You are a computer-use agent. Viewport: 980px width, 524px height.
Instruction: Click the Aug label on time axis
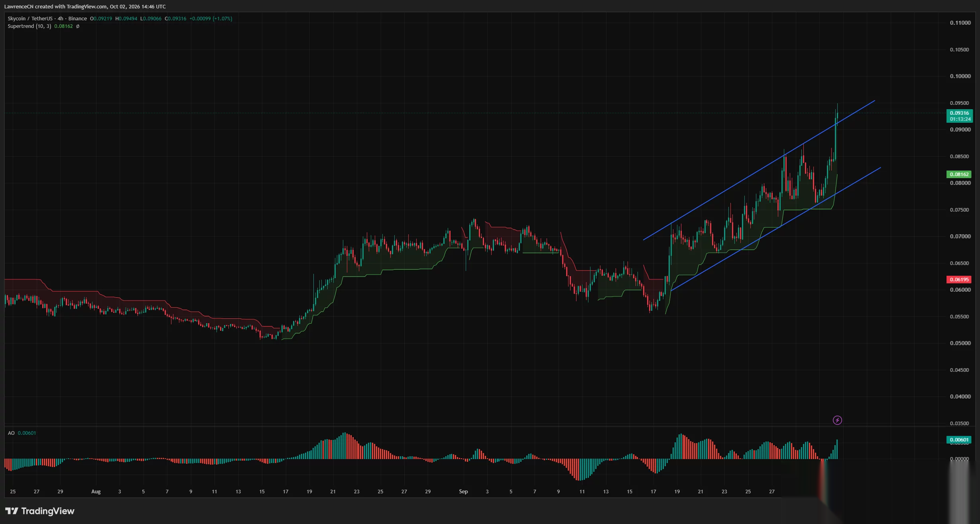click(x=96, y=491)
